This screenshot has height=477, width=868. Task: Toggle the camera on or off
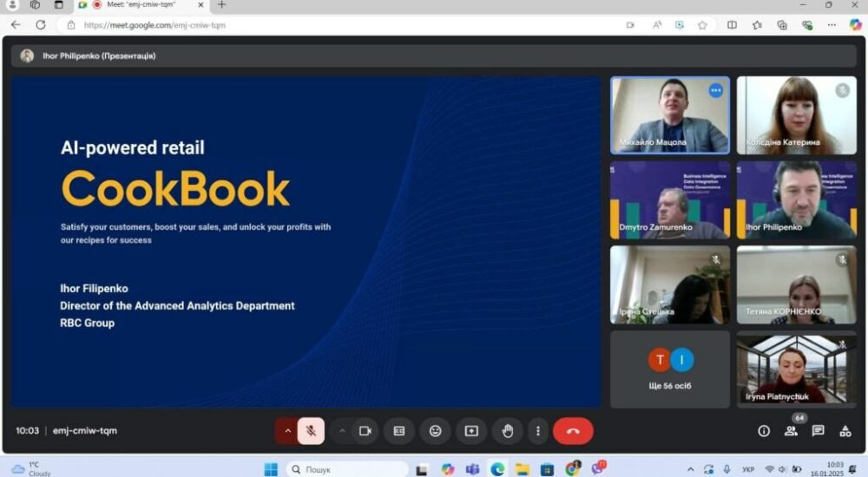365,431
